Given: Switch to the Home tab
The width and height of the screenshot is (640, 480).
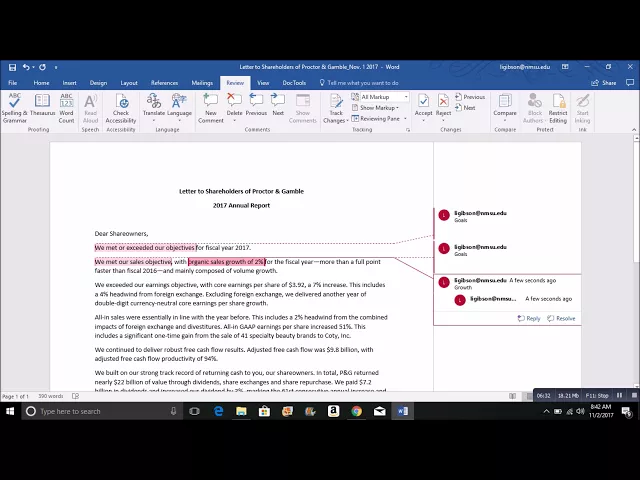Looking at the screenshot, I should [x=41, y=83].
